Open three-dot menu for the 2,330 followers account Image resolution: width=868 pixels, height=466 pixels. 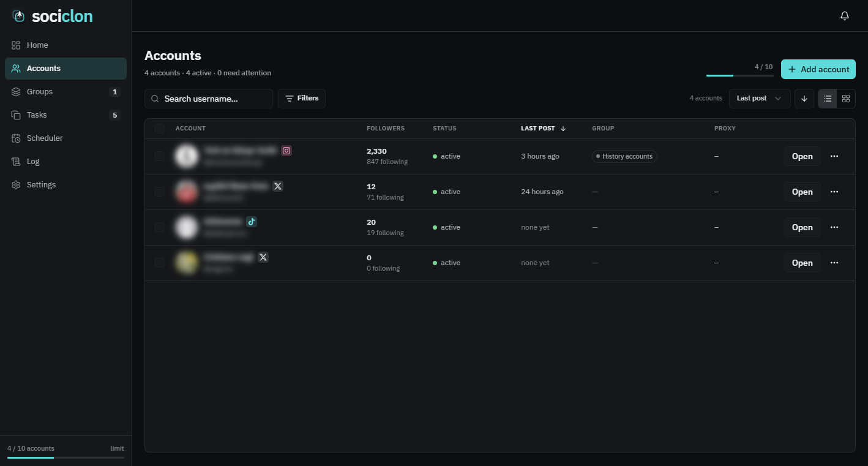[x=834, y=156]
